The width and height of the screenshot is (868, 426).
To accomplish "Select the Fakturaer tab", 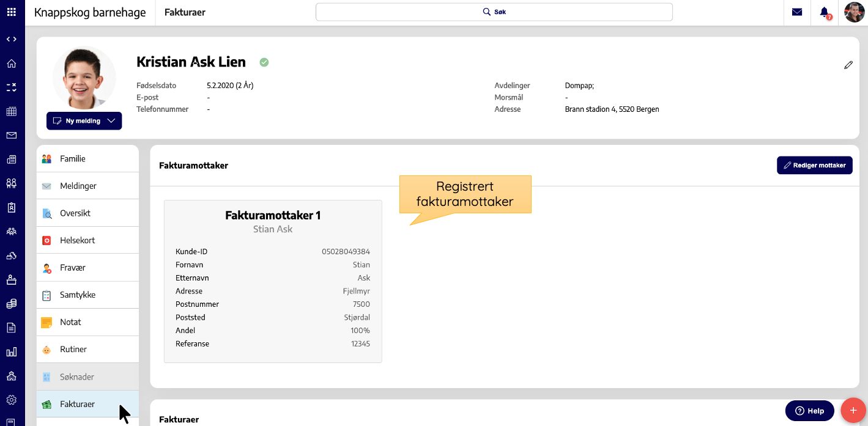I will (x=87, y=404).
